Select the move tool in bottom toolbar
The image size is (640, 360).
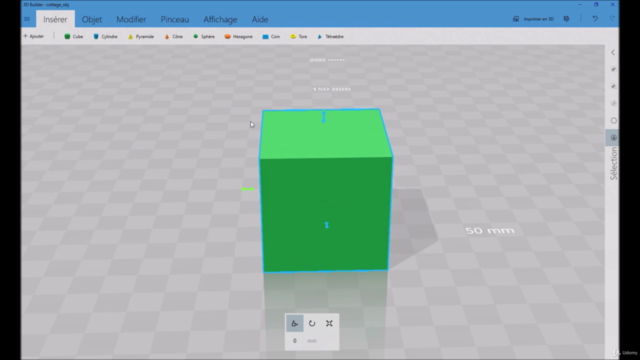pos(294,324)
